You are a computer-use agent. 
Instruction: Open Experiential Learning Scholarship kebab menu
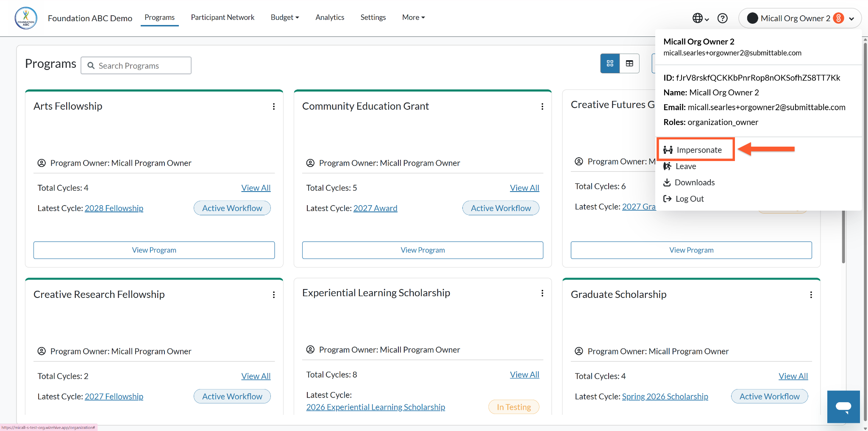(x=542, y=293)
